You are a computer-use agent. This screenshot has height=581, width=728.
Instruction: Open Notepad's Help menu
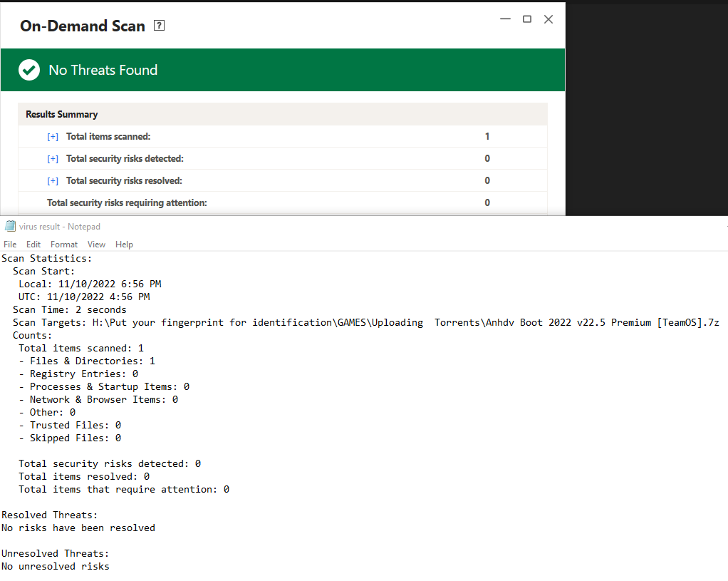coord(124,245)
